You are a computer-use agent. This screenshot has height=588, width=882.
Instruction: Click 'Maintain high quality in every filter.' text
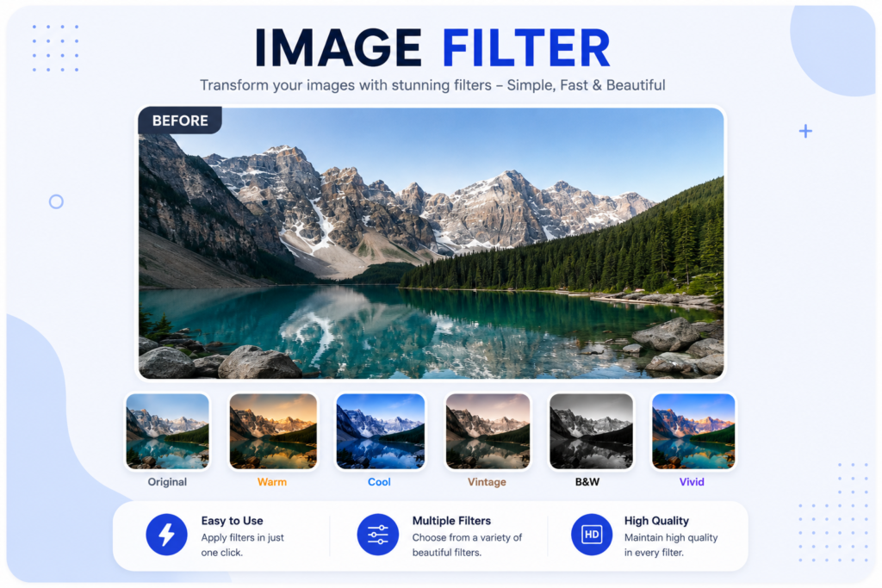tap(671, 545)
